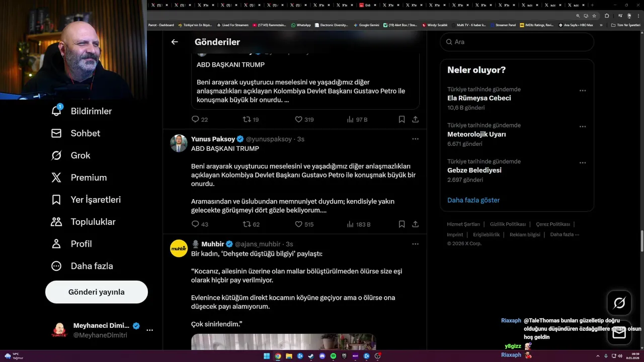Open Reklam bilgisi footer link
Screen dimensions: 644x362
point(525,234)
